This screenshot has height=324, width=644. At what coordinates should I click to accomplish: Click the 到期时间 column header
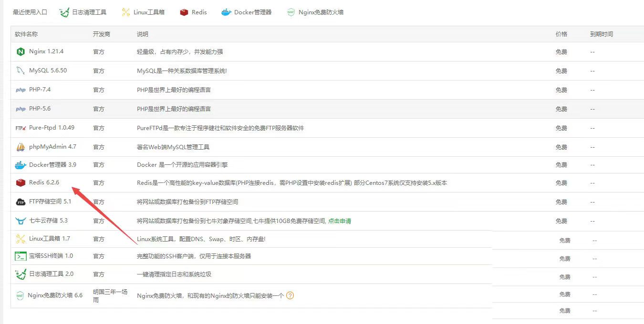point(602,34)
